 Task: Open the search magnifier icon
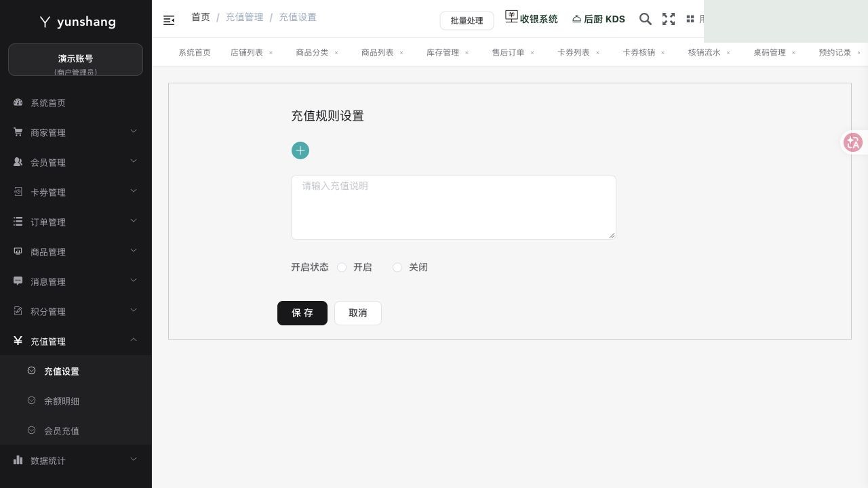pos(646,19)
